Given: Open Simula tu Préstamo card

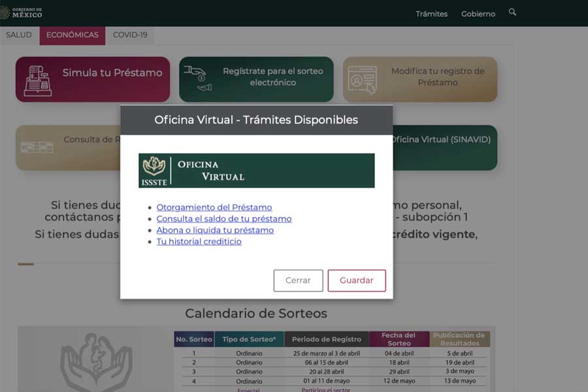Looking at the screenshot, I should [x=93, y=80].
